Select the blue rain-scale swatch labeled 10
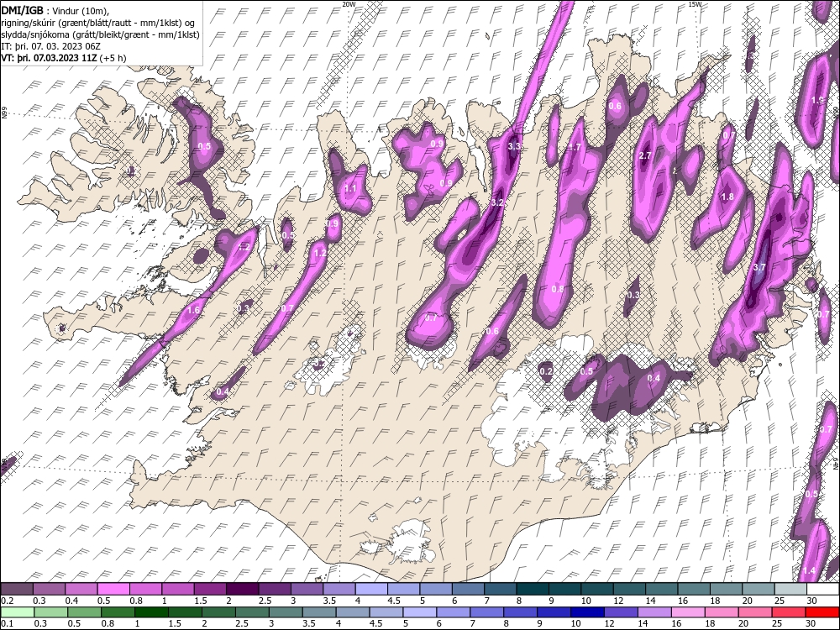This screenshot has height=630, width=840. 587,612
